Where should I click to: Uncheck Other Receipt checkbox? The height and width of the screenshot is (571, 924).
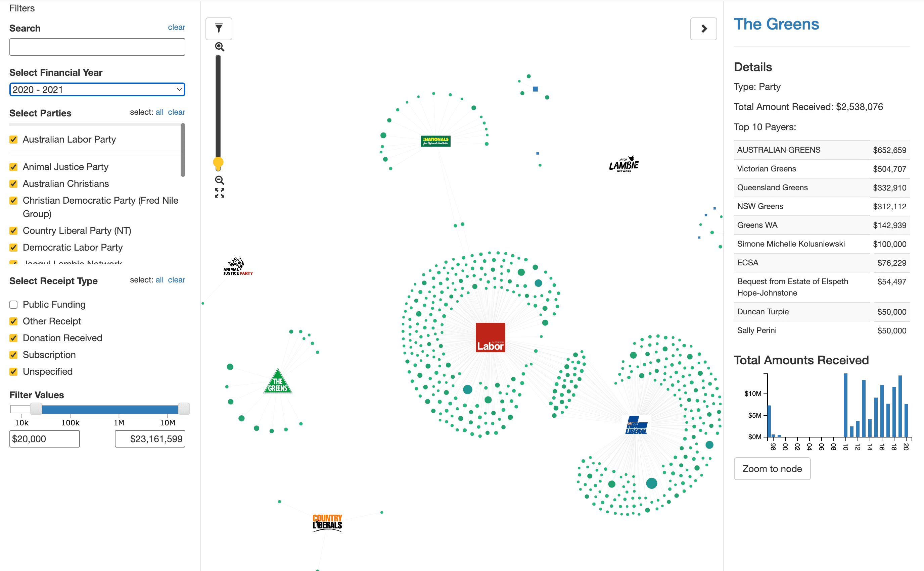(14, 321)
